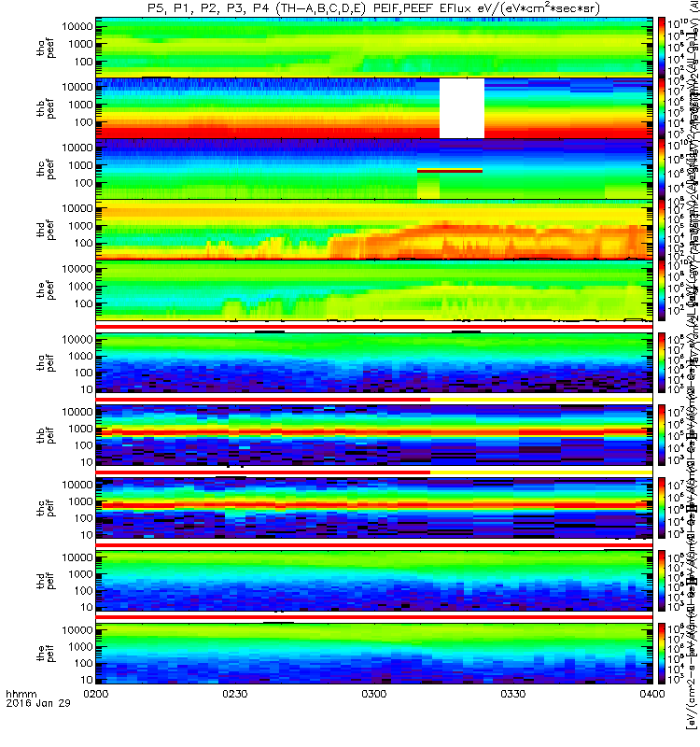
Task: Click the 0200 time tick label
Action: point(96,694)
